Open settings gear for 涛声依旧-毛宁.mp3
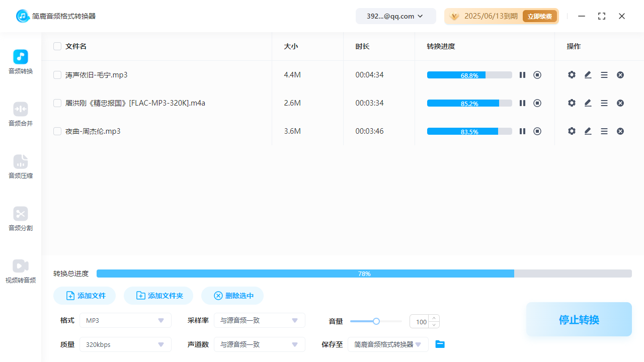644x362 pixels. point(572,75)
